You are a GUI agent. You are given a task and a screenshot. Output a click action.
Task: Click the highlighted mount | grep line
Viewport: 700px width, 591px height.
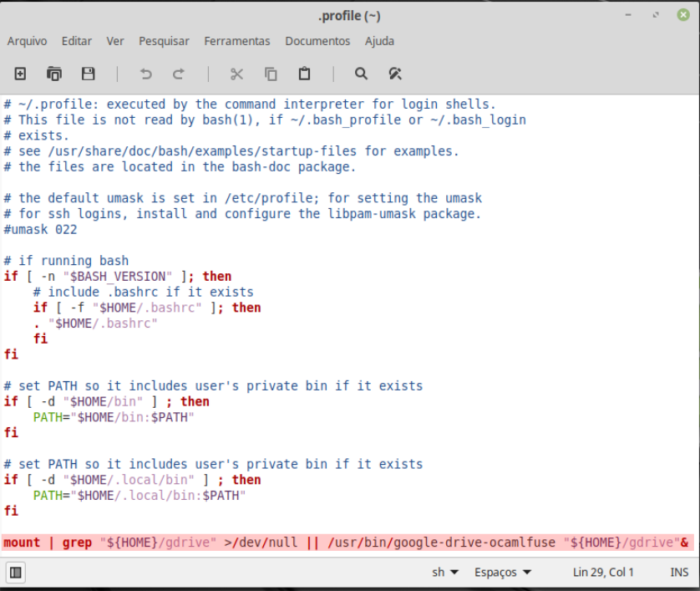[x=346, y=543]
